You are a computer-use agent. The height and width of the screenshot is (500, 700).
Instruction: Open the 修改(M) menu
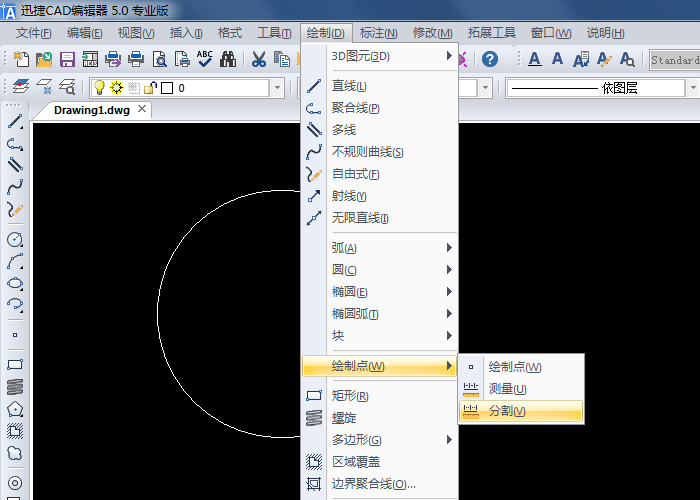click(x=433, y=33)
